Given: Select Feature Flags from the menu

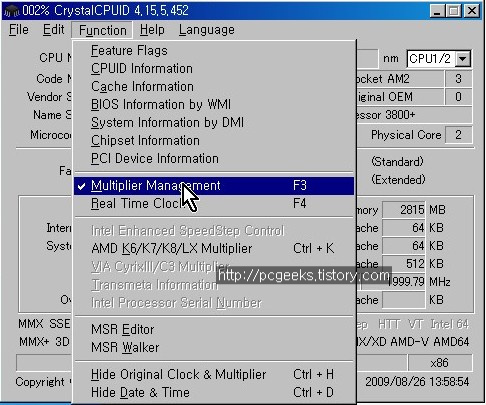Looking at the screenshot, I should tap(214, 51).
